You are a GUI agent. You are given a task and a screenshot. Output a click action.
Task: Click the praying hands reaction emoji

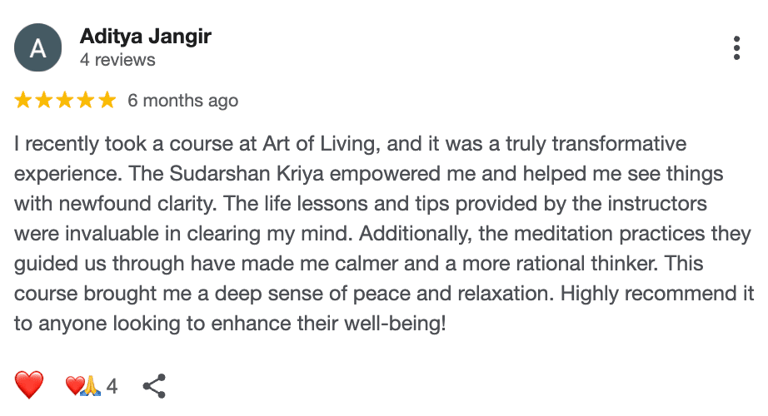point(91,386)
